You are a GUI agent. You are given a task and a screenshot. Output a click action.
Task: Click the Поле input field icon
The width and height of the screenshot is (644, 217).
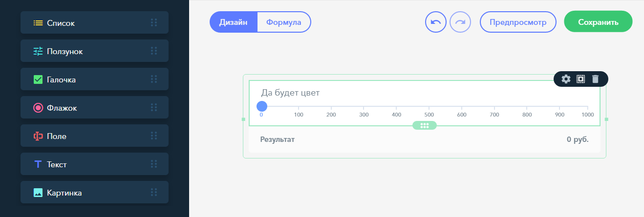pyautogui.click(x=38, y=136)
